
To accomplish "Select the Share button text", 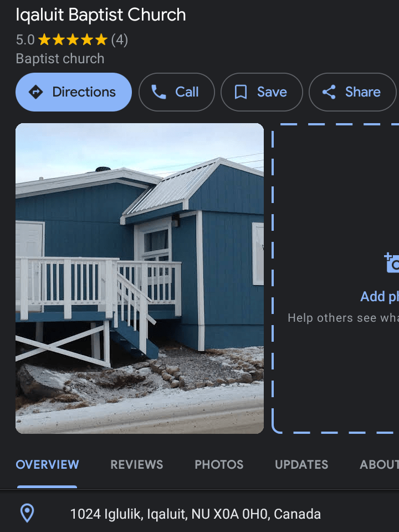I will pos(363,92).
